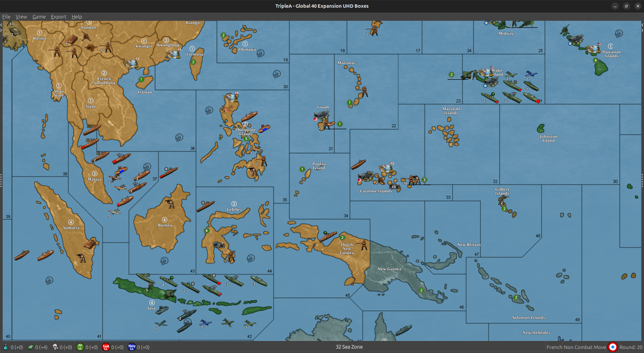
Task: Click the green cash PUs icon
Action: 31,347
